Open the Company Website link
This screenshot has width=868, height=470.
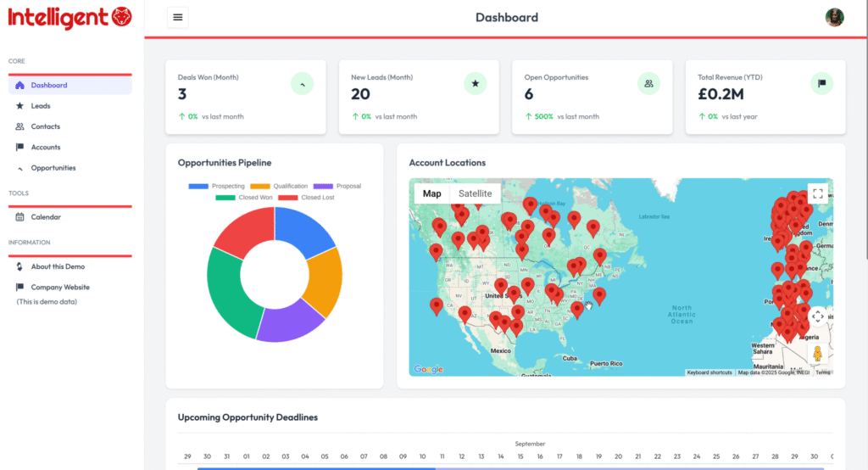tap(60, 288)
